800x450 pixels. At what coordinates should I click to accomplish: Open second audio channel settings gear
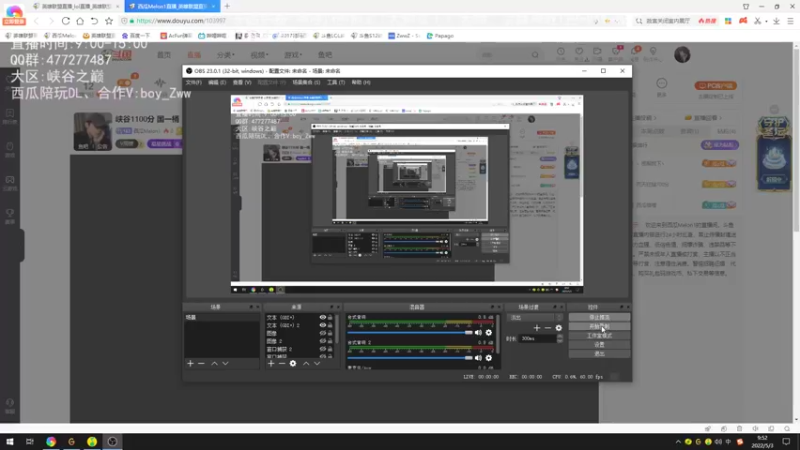[489, 358]
